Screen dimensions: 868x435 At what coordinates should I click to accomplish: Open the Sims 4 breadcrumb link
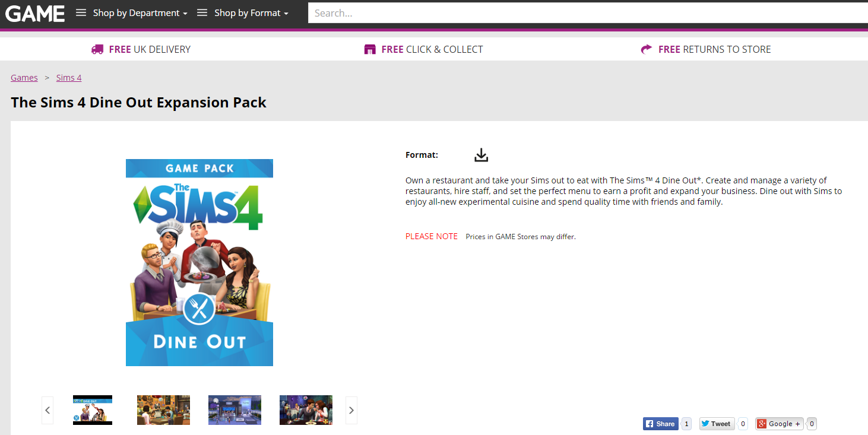point(69,78)
